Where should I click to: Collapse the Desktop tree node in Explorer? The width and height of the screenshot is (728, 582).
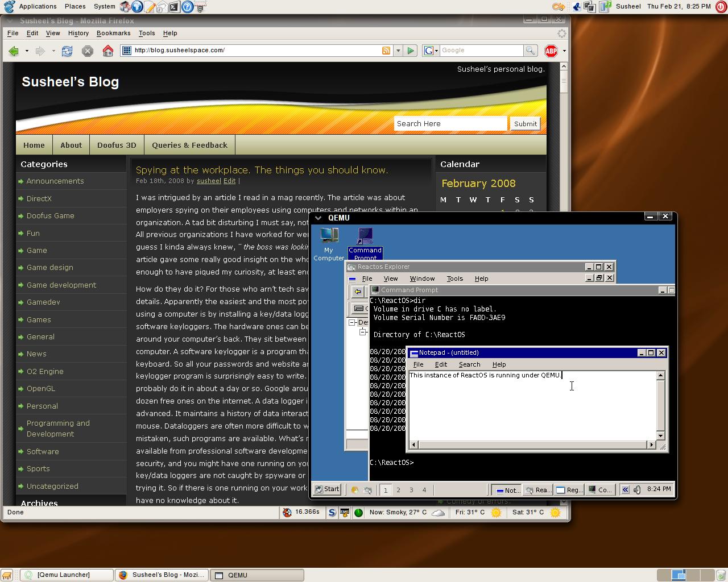tap(352, 322)
